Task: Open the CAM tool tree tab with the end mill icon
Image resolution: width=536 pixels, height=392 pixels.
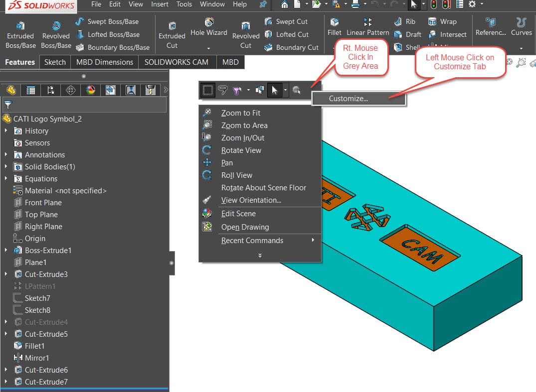Action: click(151, 90)
